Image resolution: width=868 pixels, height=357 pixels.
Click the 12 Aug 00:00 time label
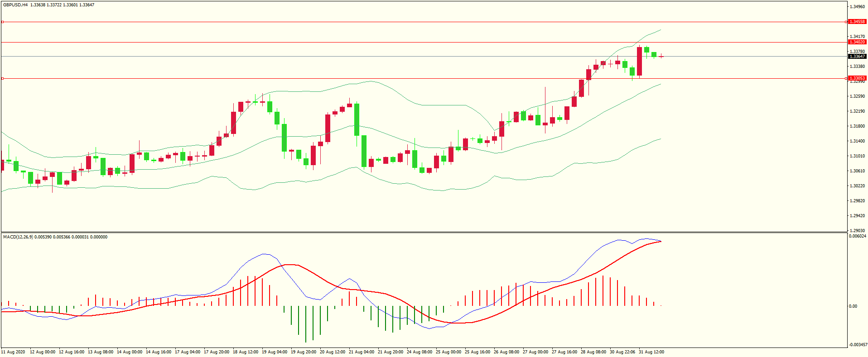point(43,352)
